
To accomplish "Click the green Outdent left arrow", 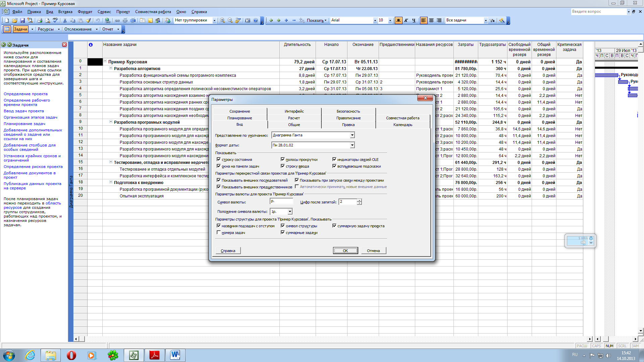I will click(x=271, y=20).
